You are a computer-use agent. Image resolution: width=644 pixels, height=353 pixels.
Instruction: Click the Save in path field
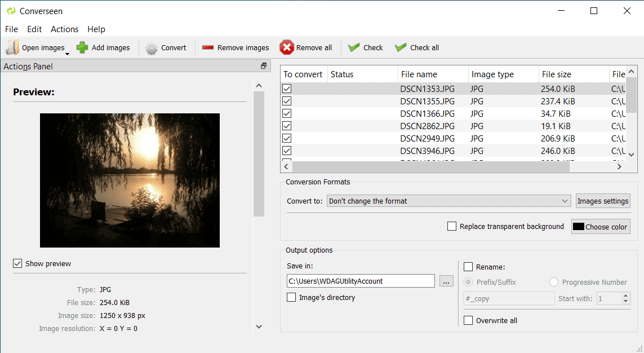click(361, 281)
